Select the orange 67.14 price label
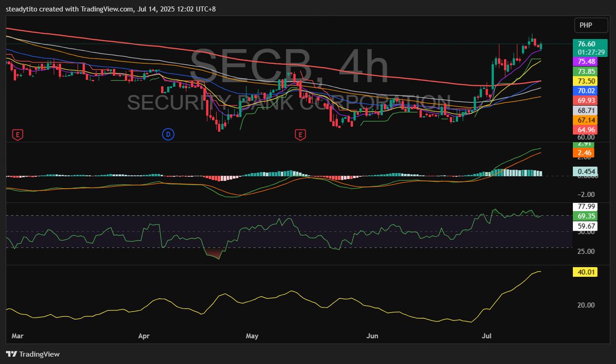616x364 pixels. click(586, 120)
